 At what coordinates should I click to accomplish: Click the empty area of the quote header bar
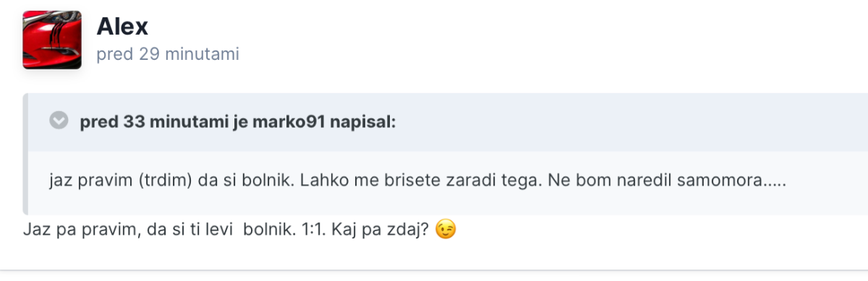pyautogui.click(x=629, y=121)
